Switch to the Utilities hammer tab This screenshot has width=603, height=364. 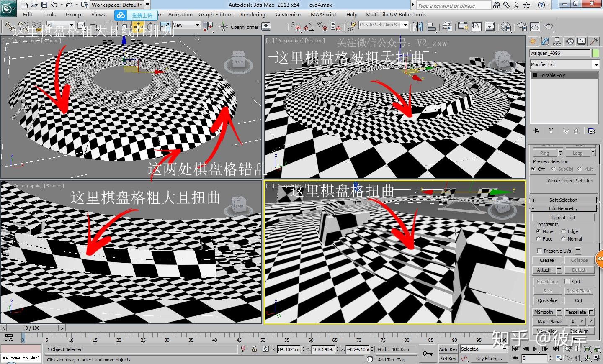[x=593, y=41]
